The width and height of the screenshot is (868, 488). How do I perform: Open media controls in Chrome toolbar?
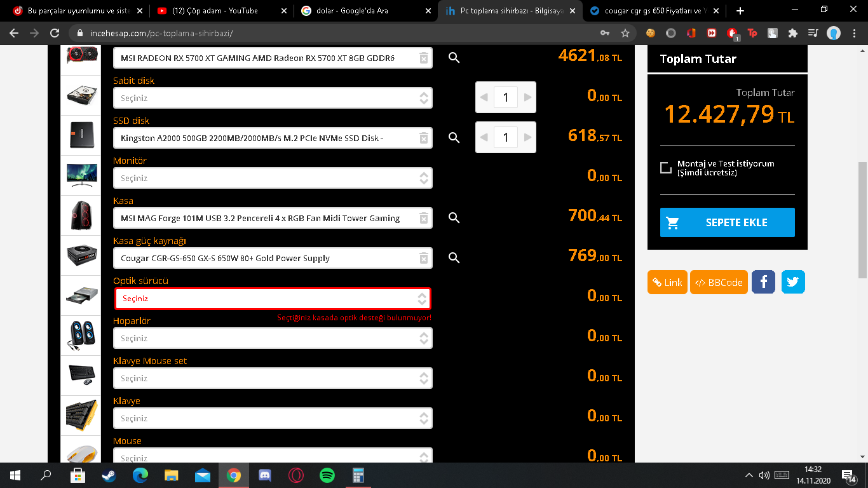click(813, 33)
